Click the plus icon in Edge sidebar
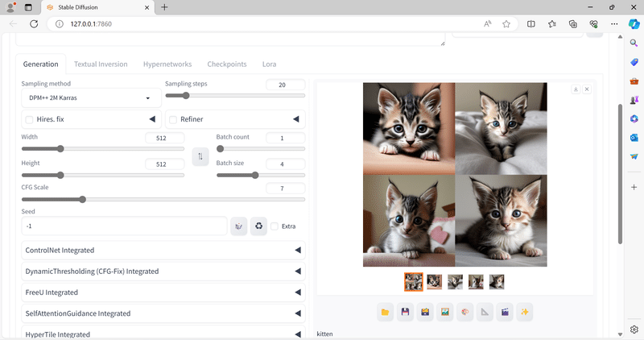This screenshot has width=644, height=340. (x=634, y=187)
